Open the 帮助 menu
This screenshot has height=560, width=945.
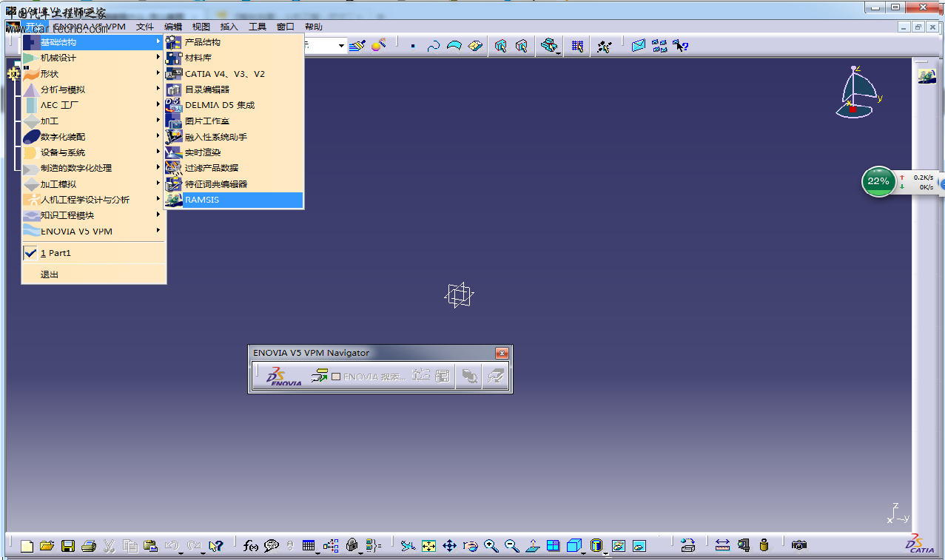[x=314, y=27]
